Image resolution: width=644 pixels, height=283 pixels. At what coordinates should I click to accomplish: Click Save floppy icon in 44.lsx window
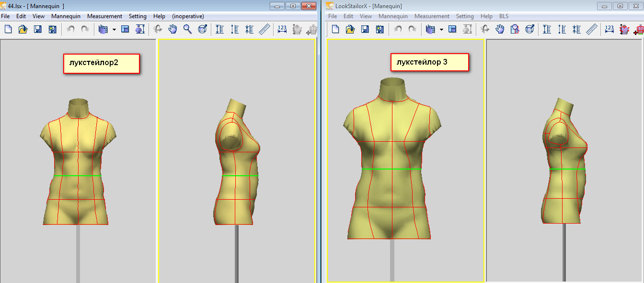point(37,29)
